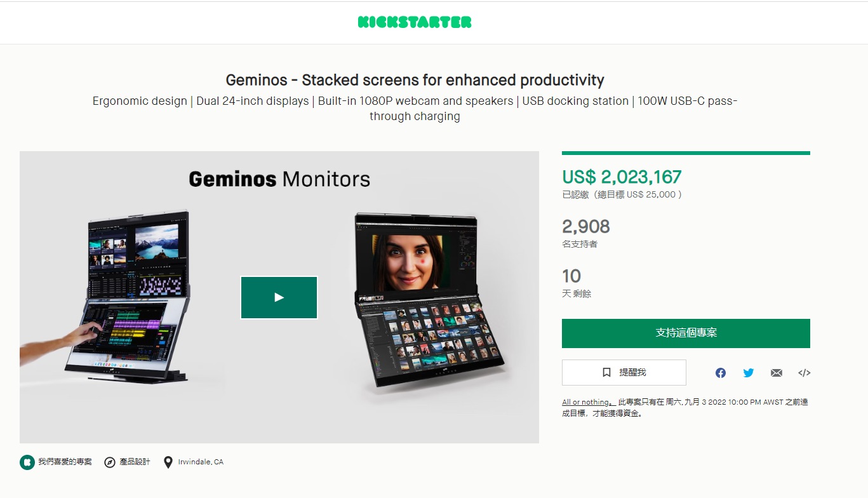
Task: Play the Geminos Monitors video
Action: [279, 297]
